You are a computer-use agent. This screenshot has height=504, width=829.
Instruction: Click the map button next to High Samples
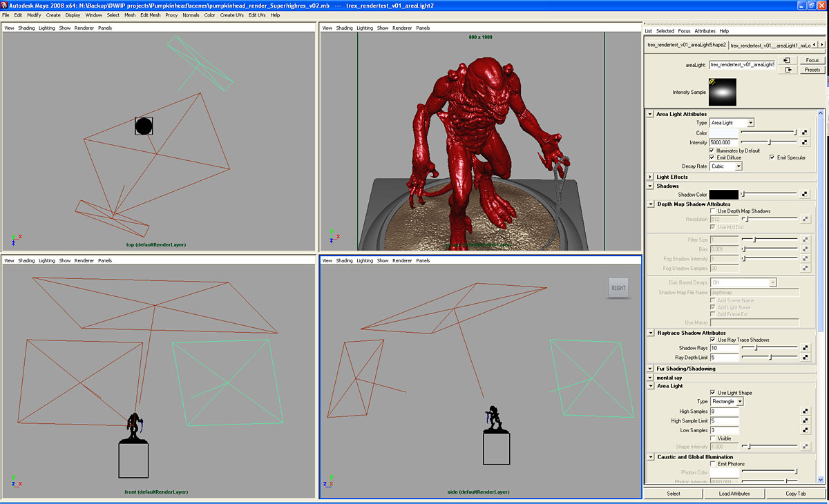click(x=805, y=411)
